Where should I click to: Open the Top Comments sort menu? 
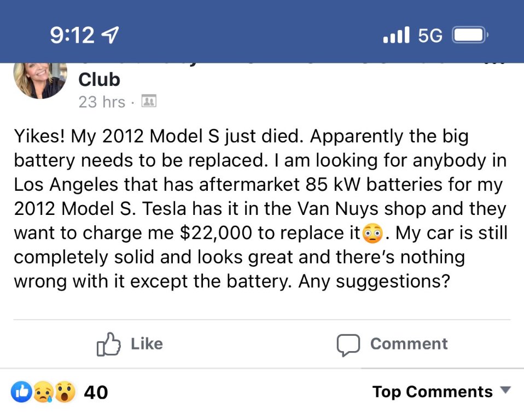(x=432, y=392)
